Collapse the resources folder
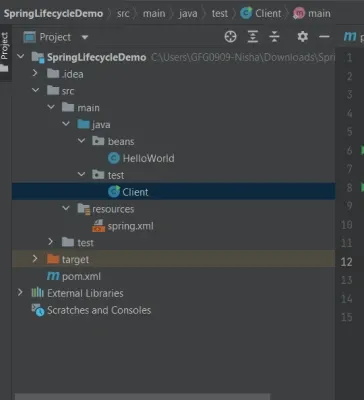 66,208
